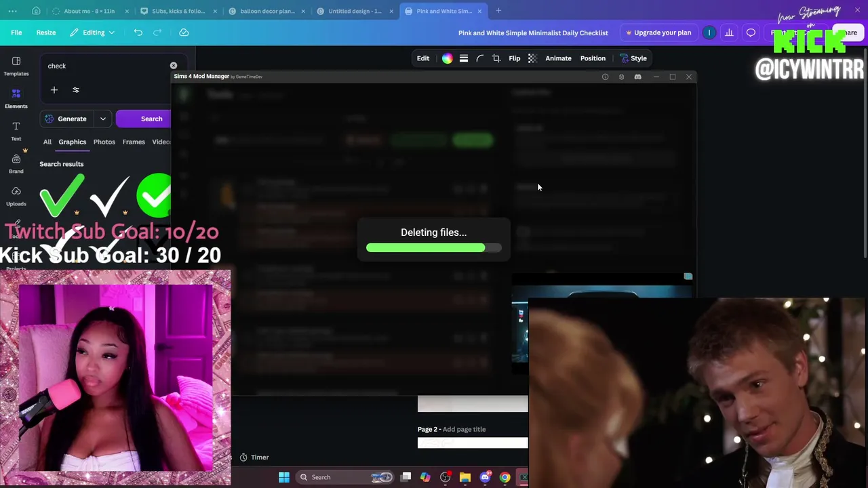
Task: Click the document title 'Pink and White Simple Minimalist Daily Checklist'
Action: (533, 33)
